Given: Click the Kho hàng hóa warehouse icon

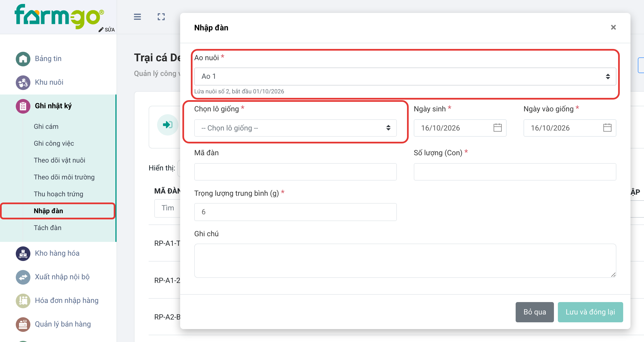Looking at the screenshot, I should [x=23, y=253].
